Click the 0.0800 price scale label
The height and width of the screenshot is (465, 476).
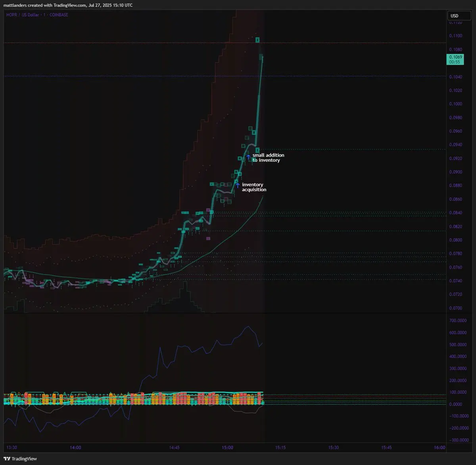click(x=455, y=240)
